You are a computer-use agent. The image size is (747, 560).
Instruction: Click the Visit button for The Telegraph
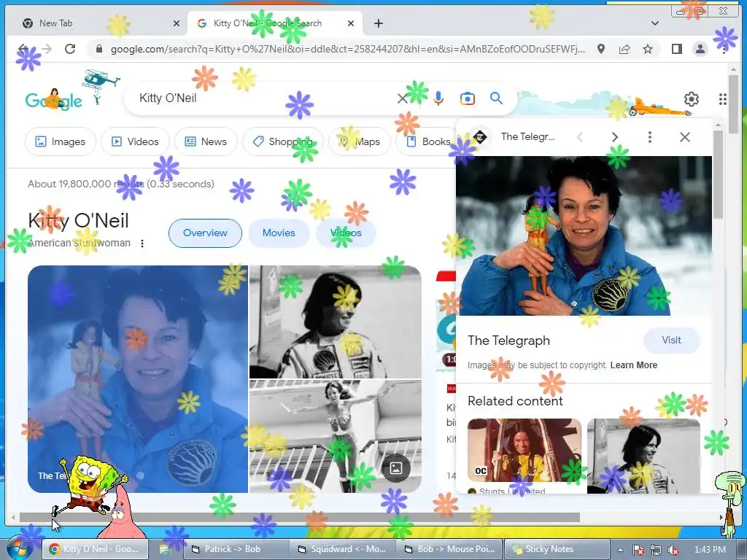pyautogui.click(x=671, y=341)
